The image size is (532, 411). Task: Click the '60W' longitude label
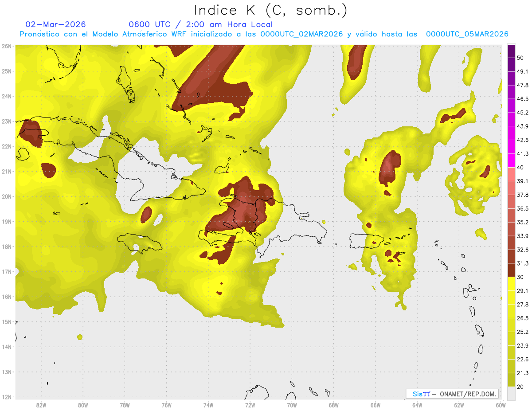[x=501, y=405]
